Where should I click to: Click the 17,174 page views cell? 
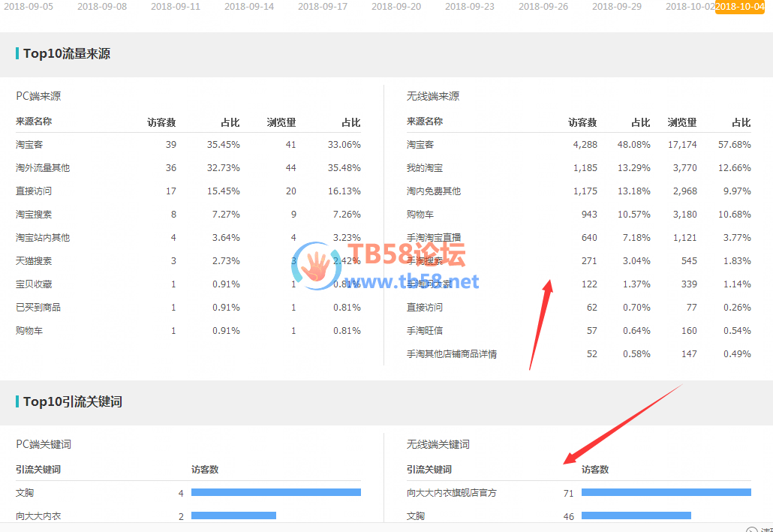(682, 145)
